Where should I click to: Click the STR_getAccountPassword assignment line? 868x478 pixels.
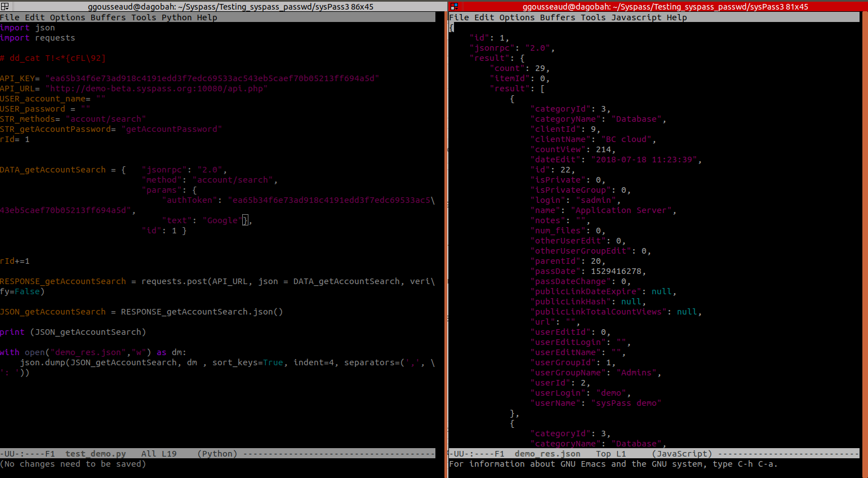point(111,129)
